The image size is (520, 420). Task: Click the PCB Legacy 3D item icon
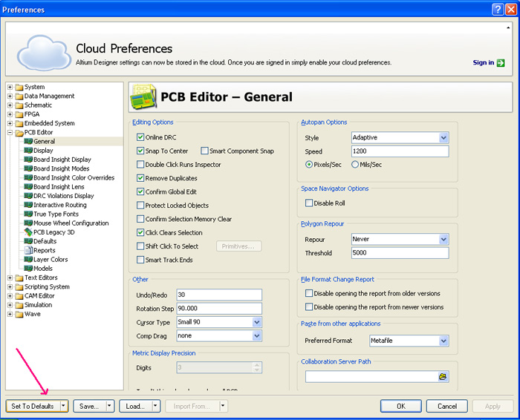(28, 232)
